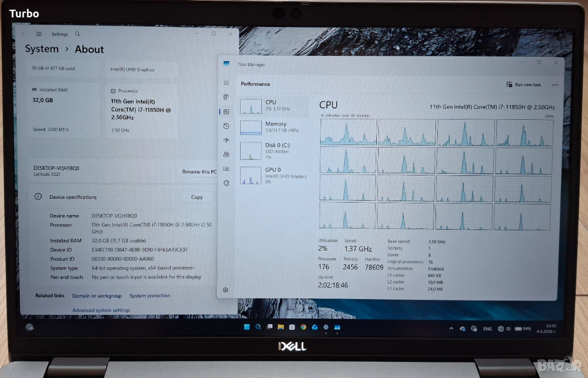Open the volume control in system tray

tap(508, 329)
